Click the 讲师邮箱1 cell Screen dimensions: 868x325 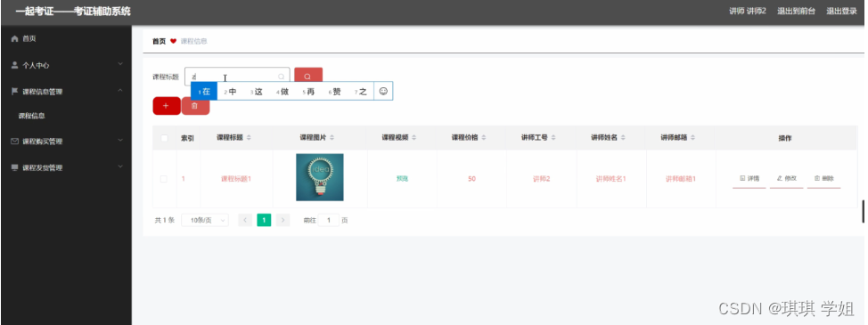coord(681,179)
